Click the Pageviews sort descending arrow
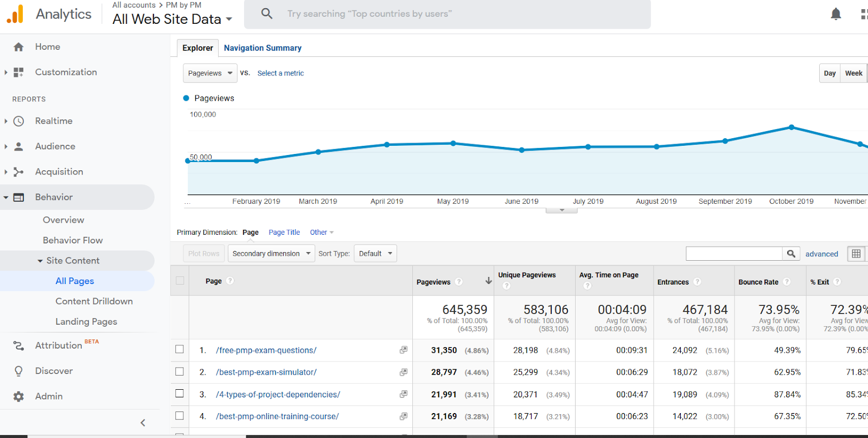868x438 pixels. click(x=489, y=281)
